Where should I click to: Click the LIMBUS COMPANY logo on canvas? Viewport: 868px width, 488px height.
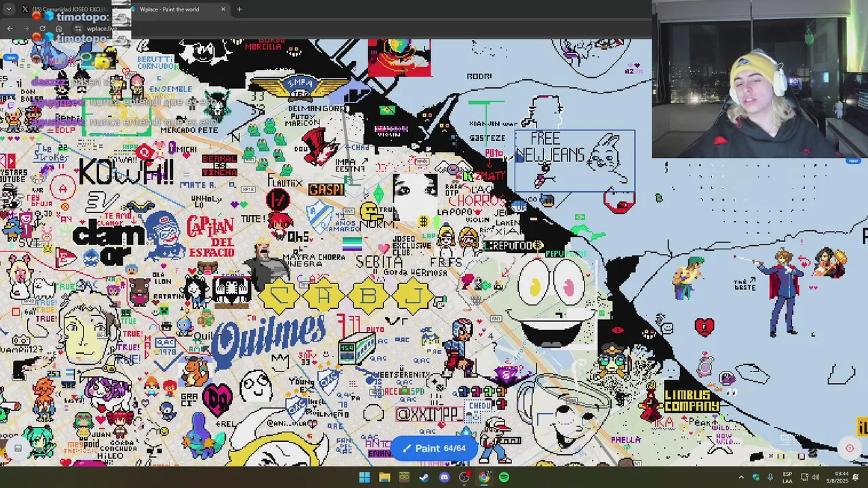[x=691, y=401]
